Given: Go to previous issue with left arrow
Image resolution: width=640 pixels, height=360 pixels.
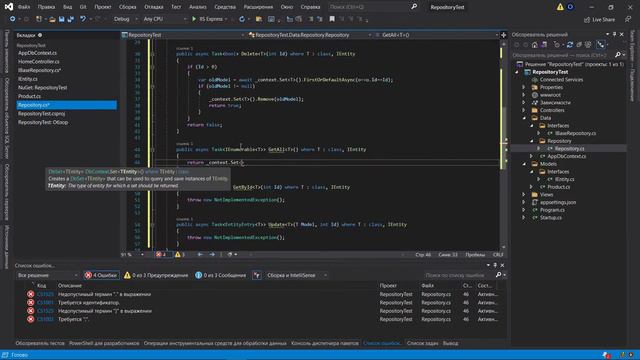Looking at the screenshot, I should (200, 255).
